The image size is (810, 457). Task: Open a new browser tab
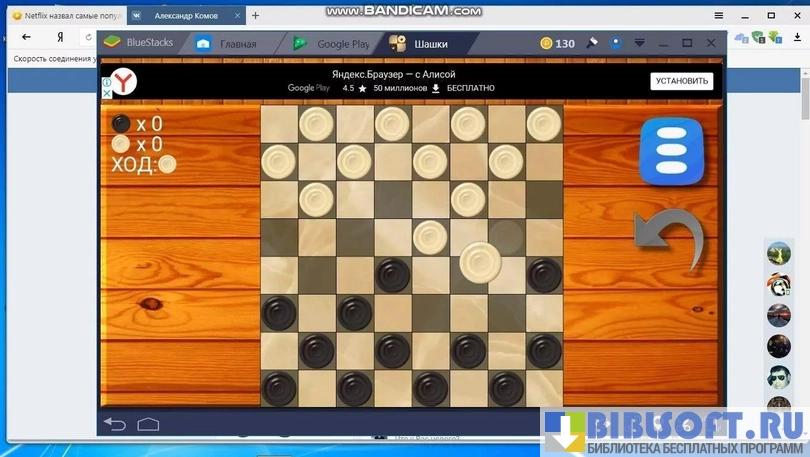click(255, 15)
